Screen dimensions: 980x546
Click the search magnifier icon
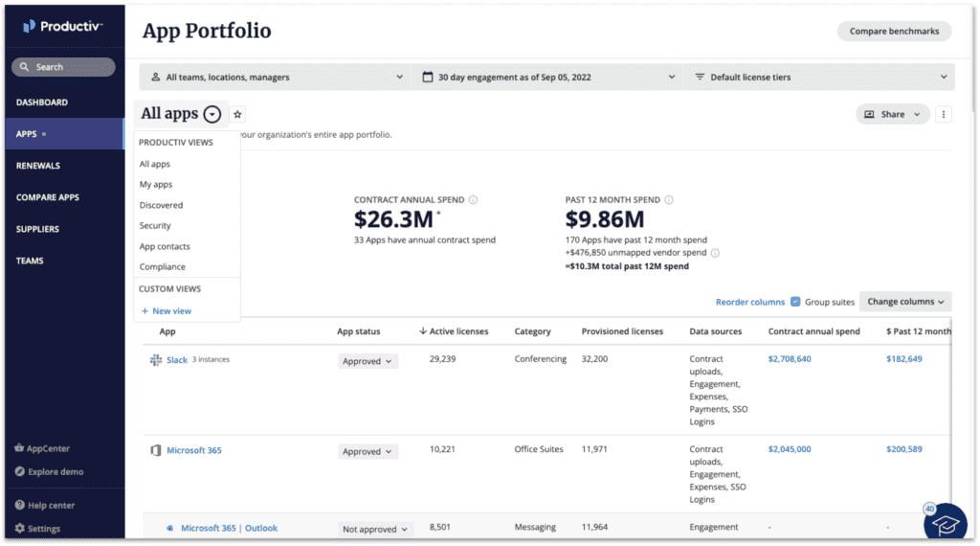[x=24, y=67]
